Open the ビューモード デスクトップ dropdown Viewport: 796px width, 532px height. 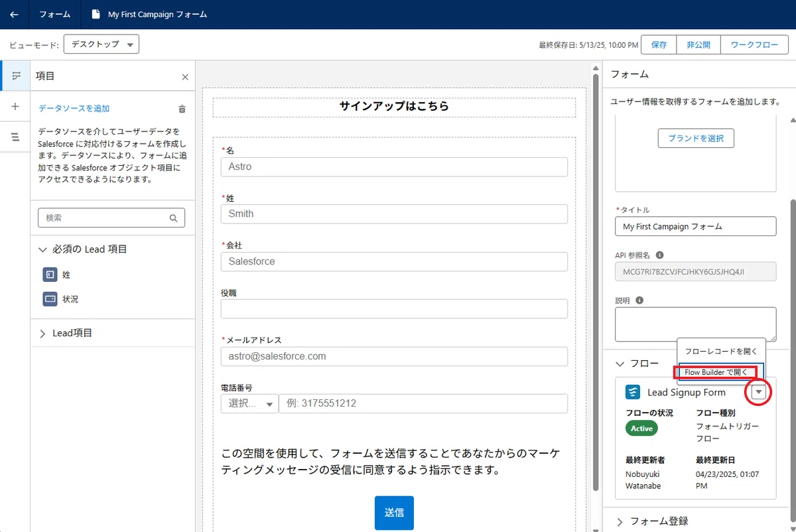tap(101, 44)
